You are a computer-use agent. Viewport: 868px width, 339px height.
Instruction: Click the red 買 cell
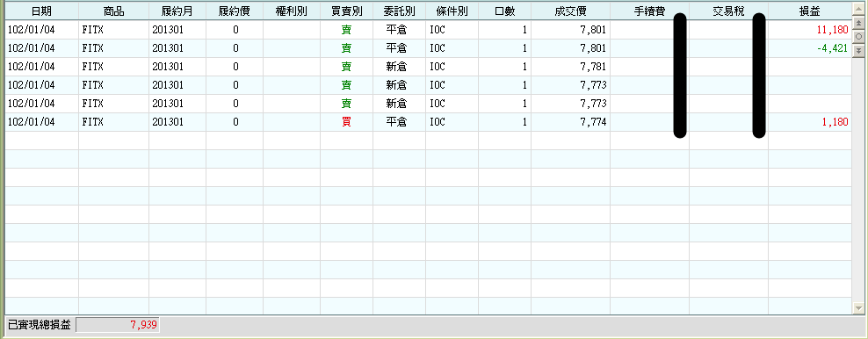tap(346, 122)
